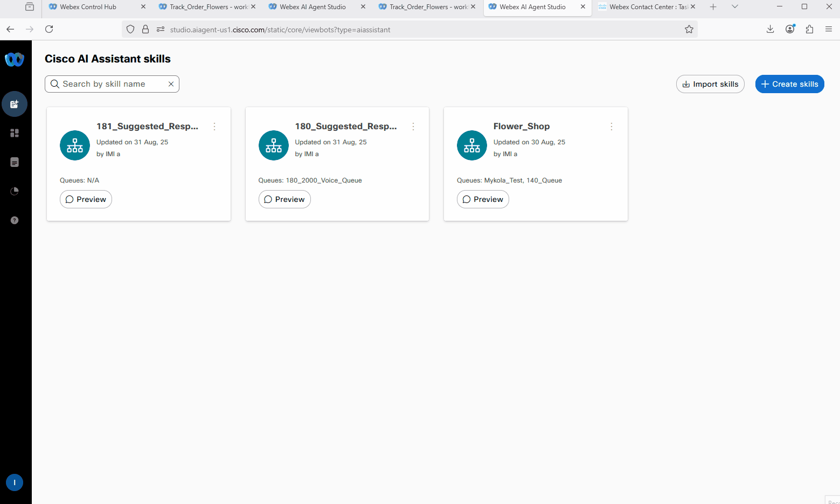Bookmark this page with the star icon
The height and width of the screenshot is (504, 840).
[x=689, y=30]
